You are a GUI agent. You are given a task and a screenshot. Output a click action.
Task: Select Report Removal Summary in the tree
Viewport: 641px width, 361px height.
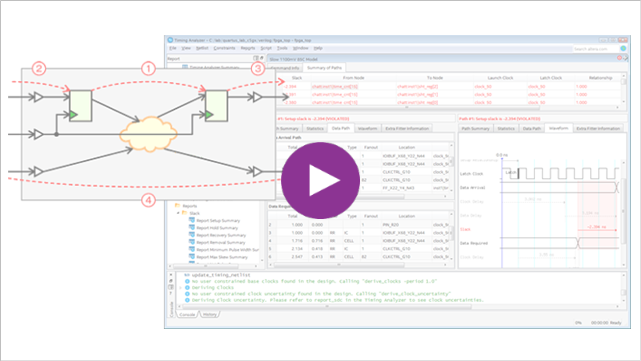pyautogui.click(x=221, y=242)
